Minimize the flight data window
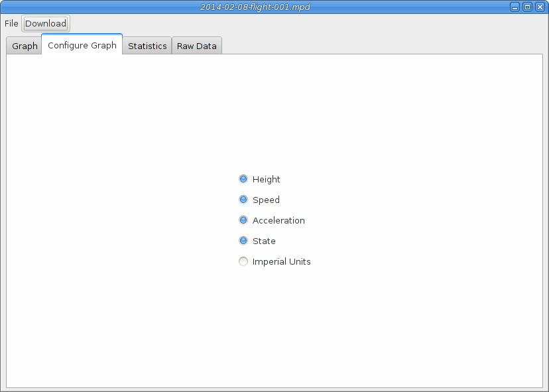The image size is (549, 392). pos(515,7)
